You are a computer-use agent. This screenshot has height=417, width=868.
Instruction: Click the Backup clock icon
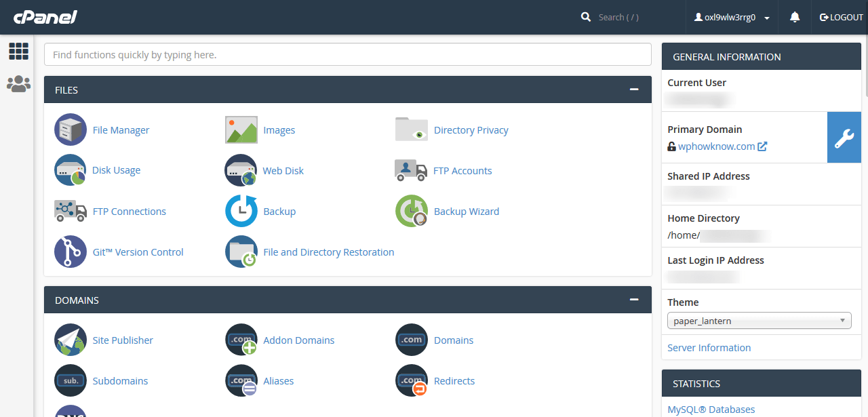[x=241, y=211]
